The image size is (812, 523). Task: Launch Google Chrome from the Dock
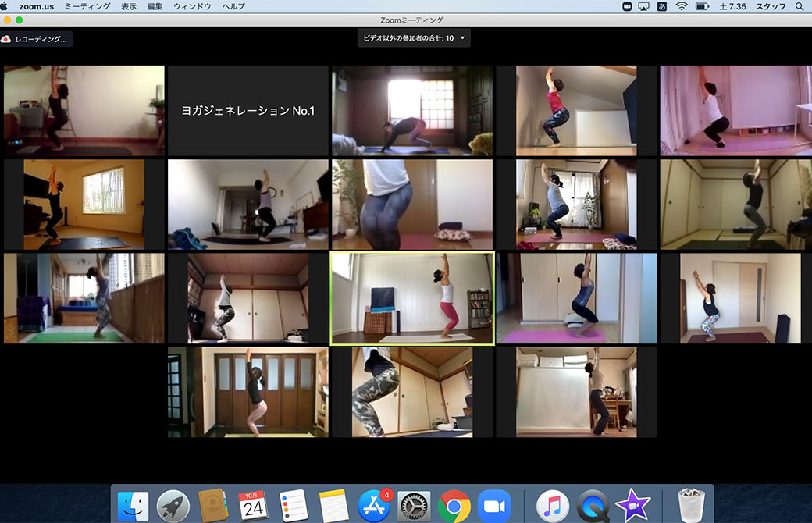point(453,505)
